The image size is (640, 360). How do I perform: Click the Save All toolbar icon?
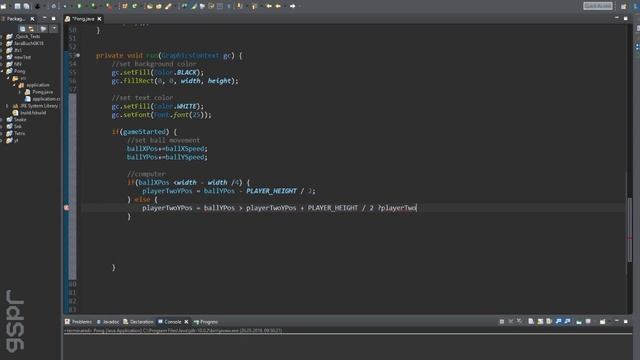(x=26, y=6)
